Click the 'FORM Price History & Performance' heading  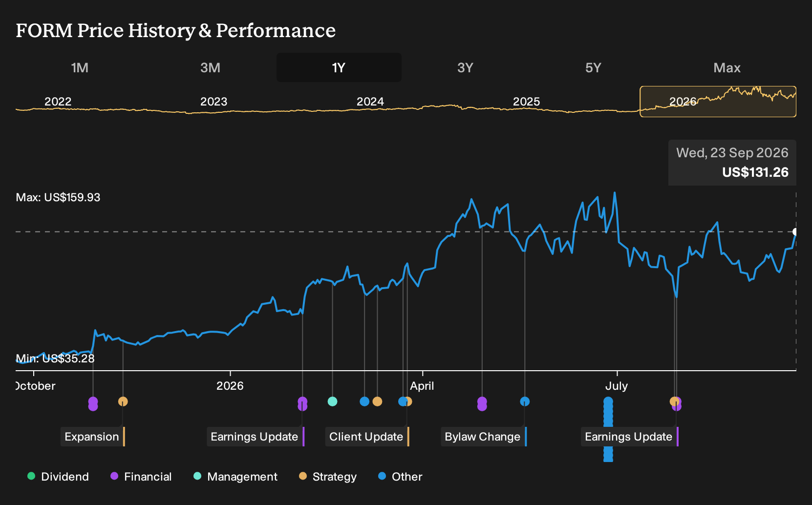[x=176, y=30]
